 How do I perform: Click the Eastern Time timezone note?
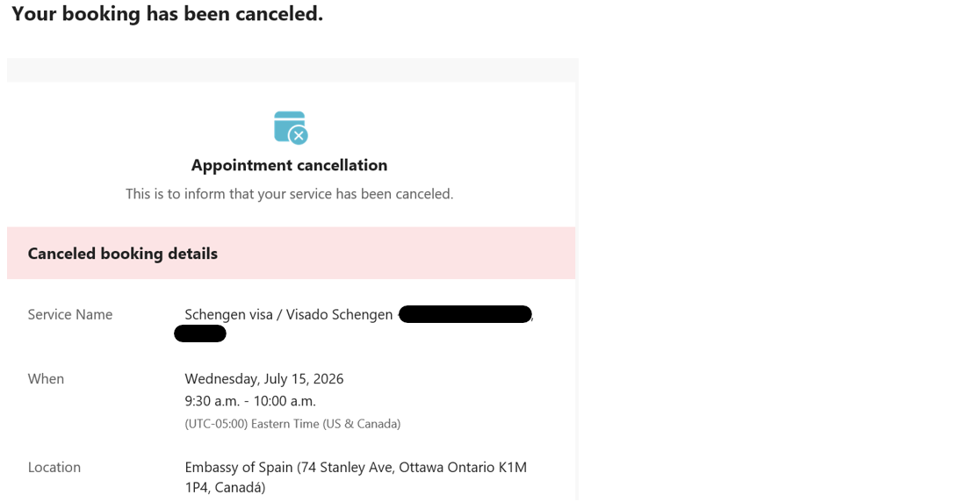tap(292, 424)
